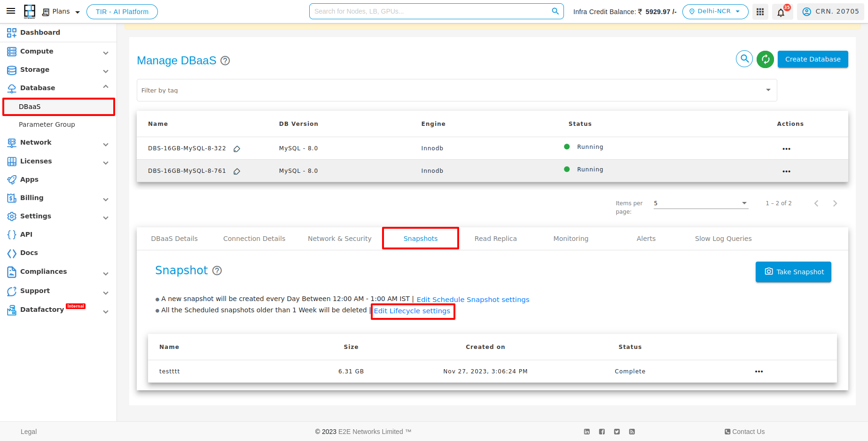Click Edit Schedule Snapshot settings link
The image size is (868, 441).
tap(473, 300)
